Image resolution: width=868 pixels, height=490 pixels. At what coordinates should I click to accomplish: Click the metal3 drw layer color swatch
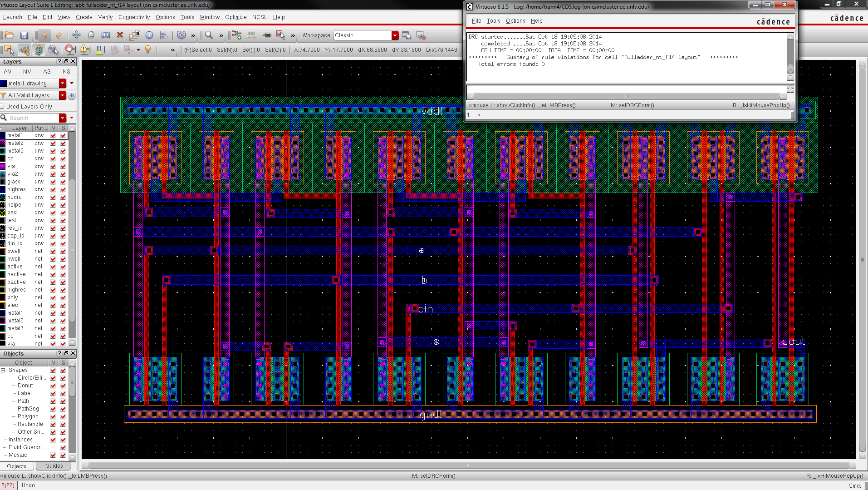click(3, 151)
